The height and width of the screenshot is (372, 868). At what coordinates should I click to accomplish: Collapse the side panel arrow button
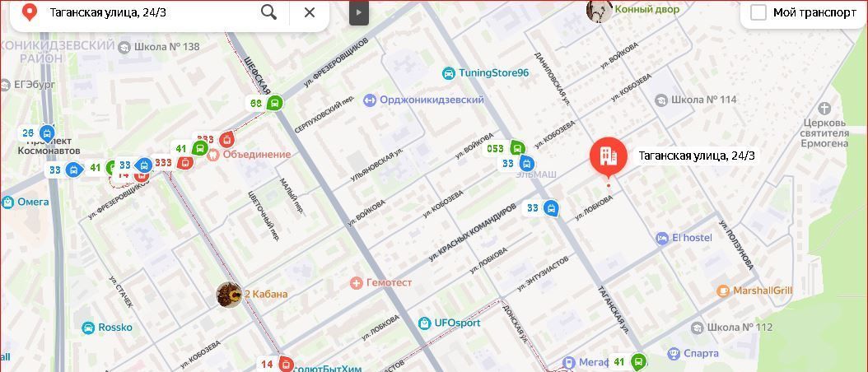[359, 12]
